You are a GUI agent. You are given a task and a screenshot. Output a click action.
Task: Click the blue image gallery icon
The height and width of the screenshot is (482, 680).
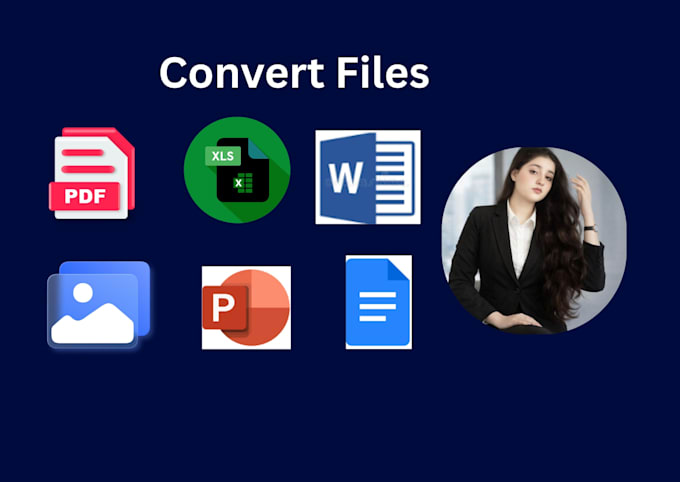click(99, 305)
